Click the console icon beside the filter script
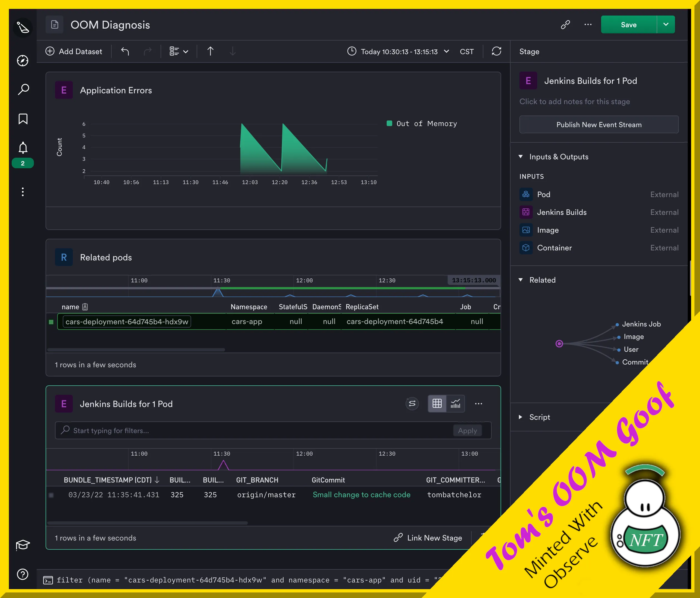Viewport: 700px width, 598px height. pyautogui.click(x=48, y=580)
